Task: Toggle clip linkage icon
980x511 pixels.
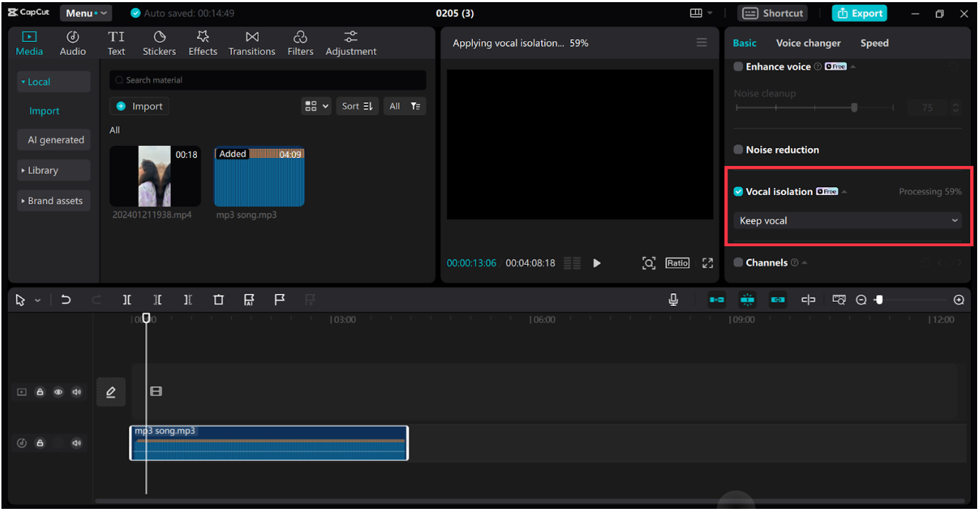Action: pyautogui.click(x=778, y=300)
